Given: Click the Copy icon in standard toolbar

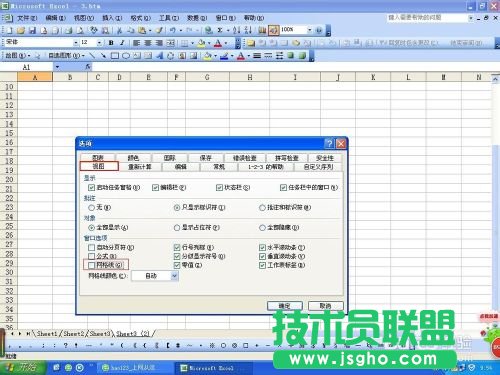Looking at the screenshot, I should point(131,30).
